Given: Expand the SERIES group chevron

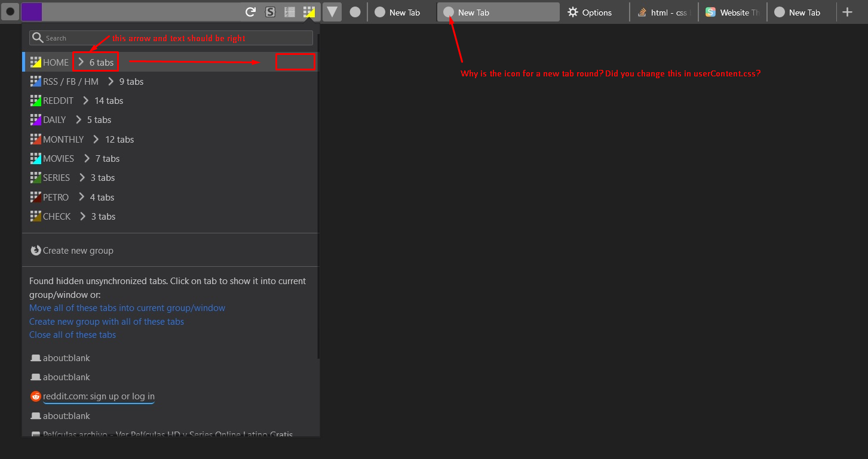Looking at the screenshot, I should point(82,177).
